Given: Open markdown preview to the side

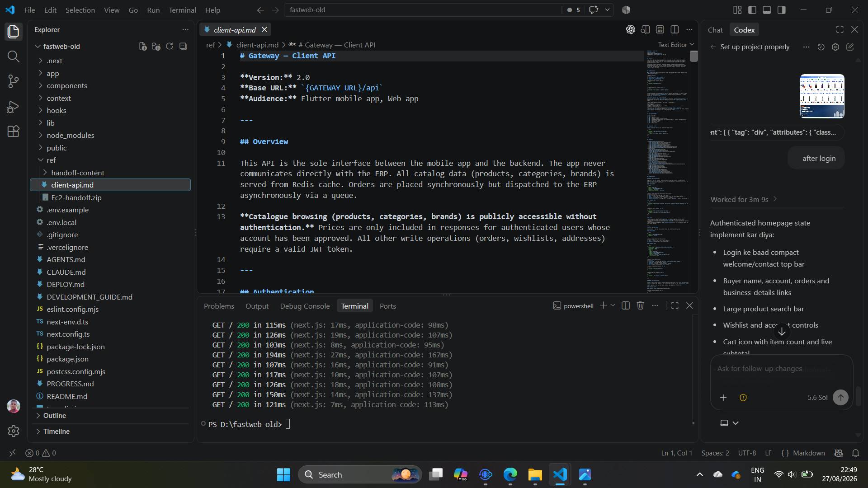Looking at the screenshot, I should click(x=645, y=30).
